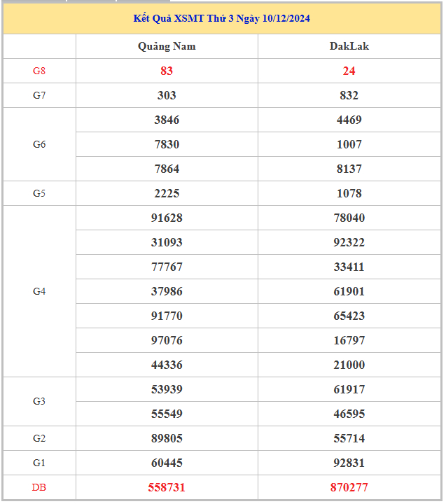Click the G6 row label
Screen dimensions: 446x504
pyautogui.click(x=39, y=144)
